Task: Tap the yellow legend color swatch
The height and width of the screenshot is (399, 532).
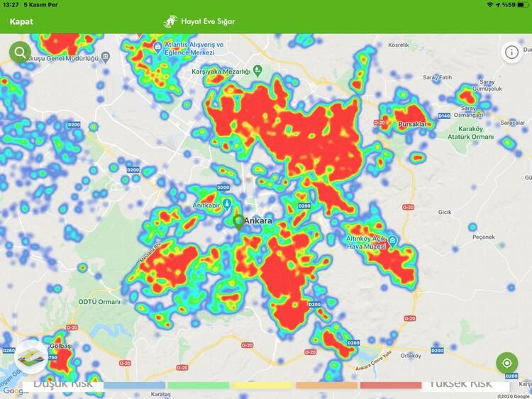Action: [x=262, y=386]
